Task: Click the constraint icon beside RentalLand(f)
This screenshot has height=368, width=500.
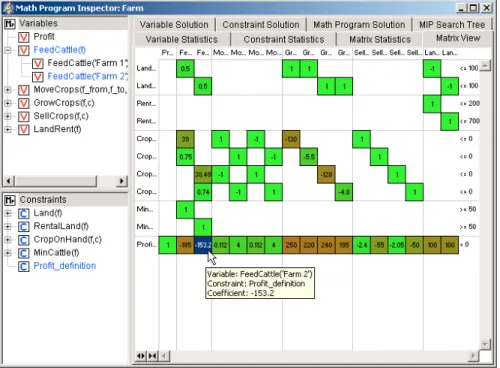Action: coord(24,227)
